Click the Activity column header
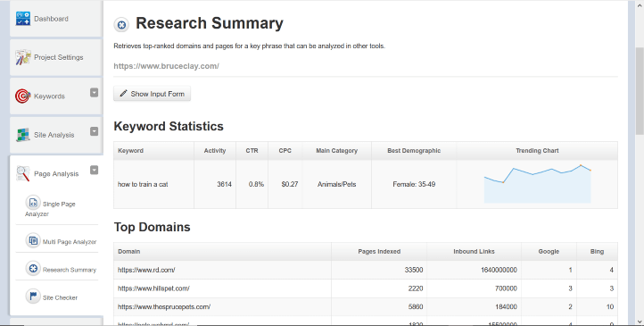Image resolution: width=644 pixels, height=326 pixels. tap(215, 151)
